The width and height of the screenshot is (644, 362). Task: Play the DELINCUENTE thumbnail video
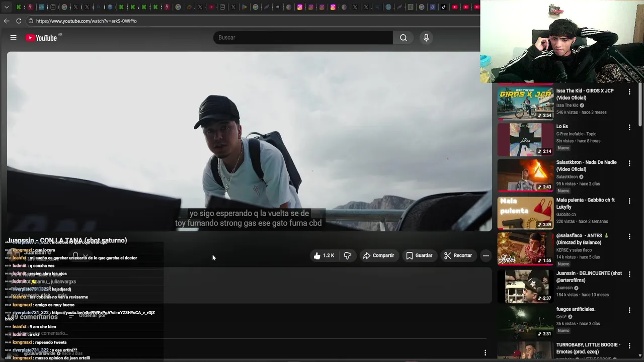click(x=525, y=286)
